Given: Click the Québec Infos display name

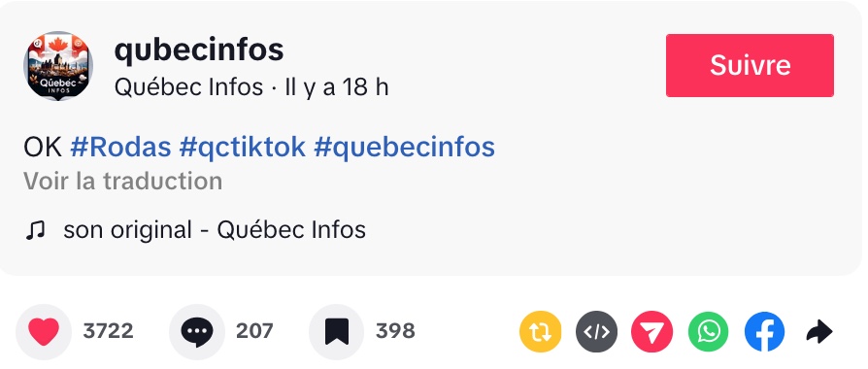Looking at the screenshot, I should (188, 87).
